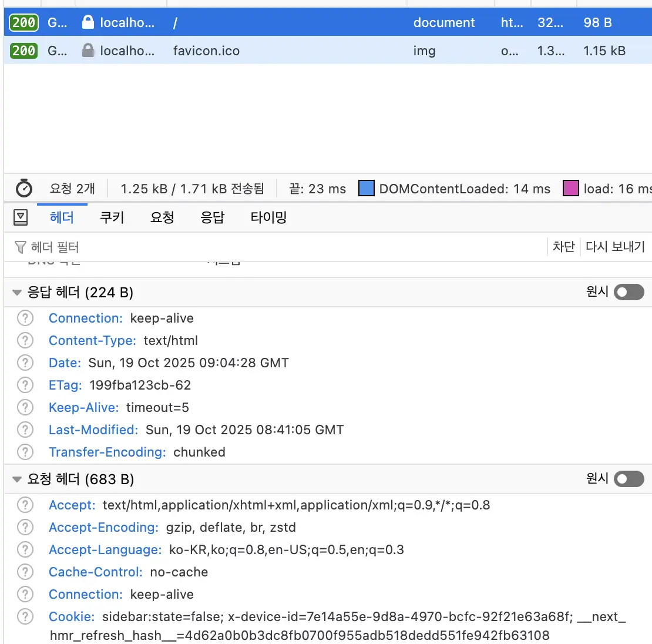Collapse the 응답 헤더 section
The width and height of the screenshot is (652, 644).
pyautogui.click(x=17, y=293)
